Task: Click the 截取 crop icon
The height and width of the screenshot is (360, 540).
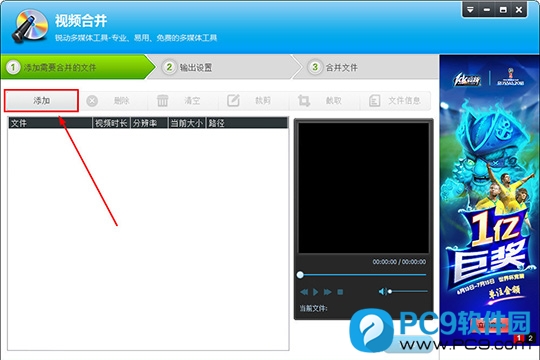Action: [x=304, y=101]
